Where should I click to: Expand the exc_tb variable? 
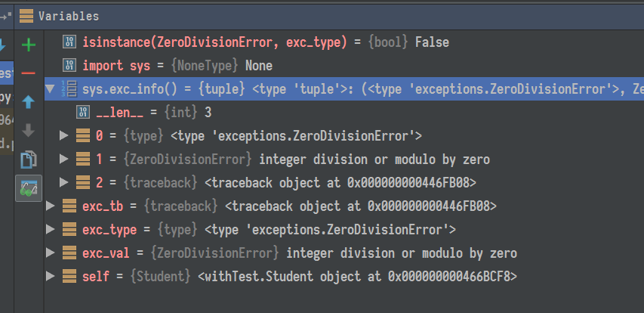click(x=50, y=206)
